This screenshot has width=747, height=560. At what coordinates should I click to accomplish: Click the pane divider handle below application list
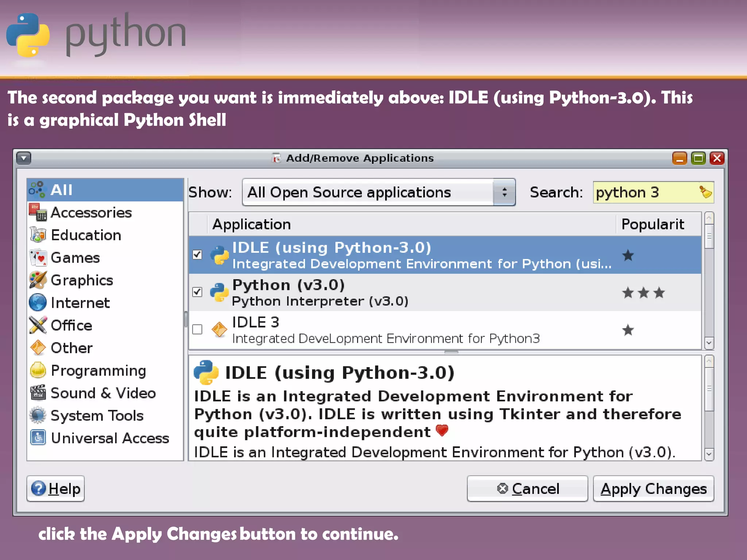click(x=451, y=352)
